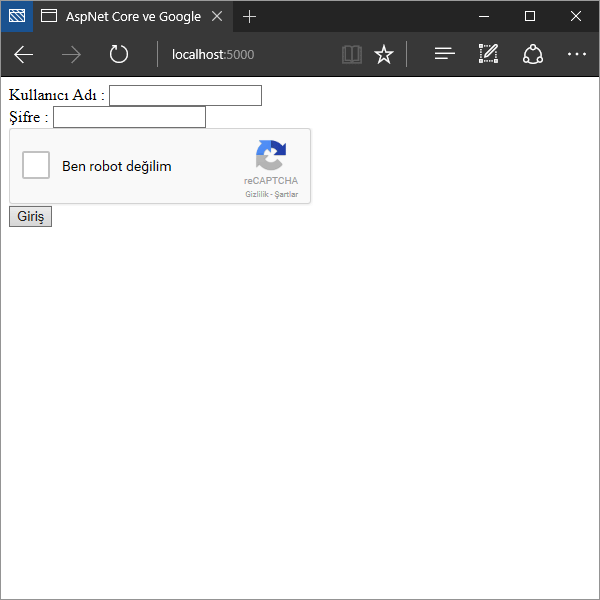The height and width of the screenshot is (600, 600).
Task: Make a Web Note with the pen icon
Action: tap(488, 54)
